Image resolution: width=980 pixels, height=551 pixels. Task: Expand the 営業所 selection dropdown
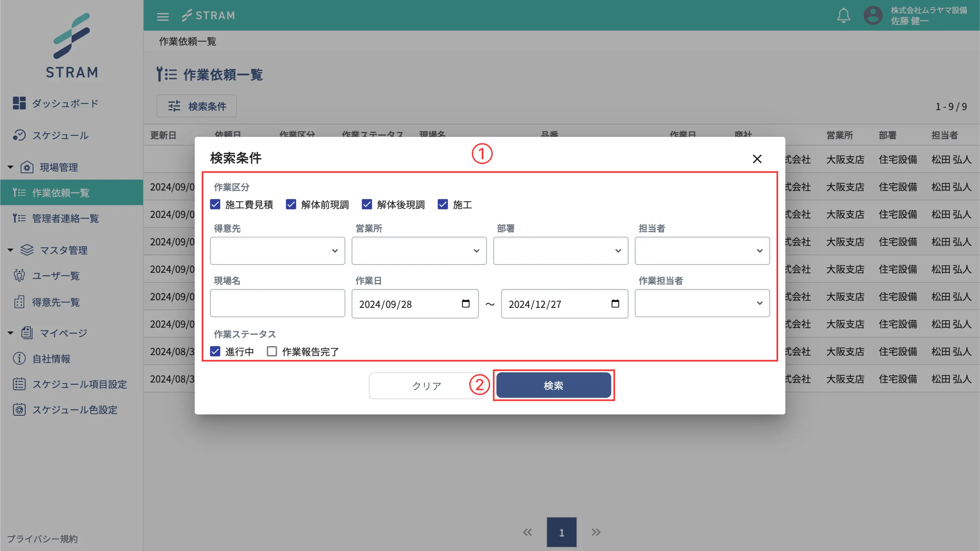418,250
